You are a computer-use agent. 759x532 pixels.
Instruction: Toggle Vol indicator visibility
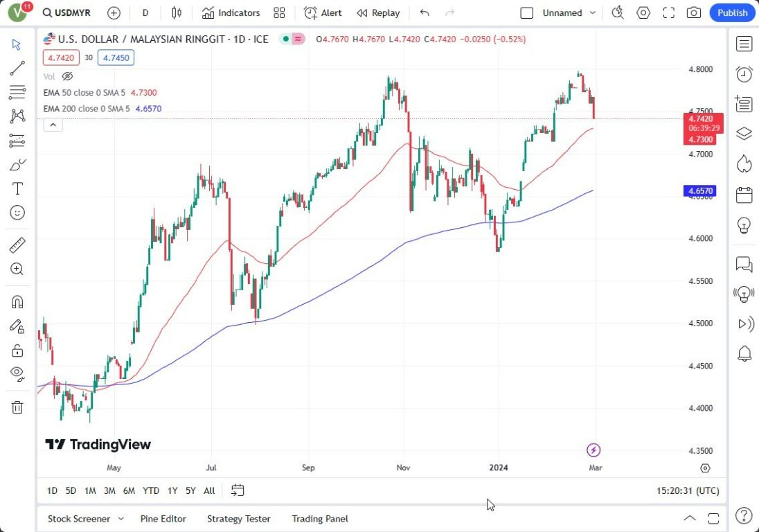point(67,76)
